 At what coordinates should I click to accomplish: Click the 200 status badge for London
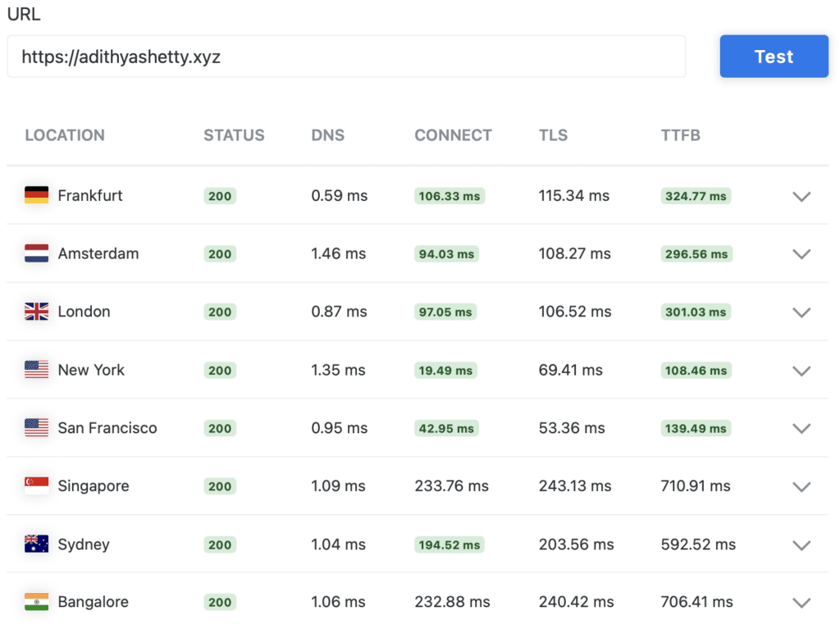click(x=220, y=312)
